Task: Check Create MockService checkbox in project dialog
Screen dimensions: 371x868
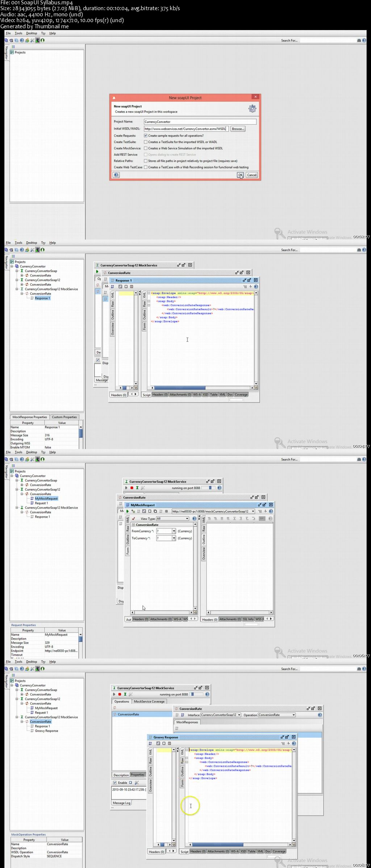Action: (146, 148)
